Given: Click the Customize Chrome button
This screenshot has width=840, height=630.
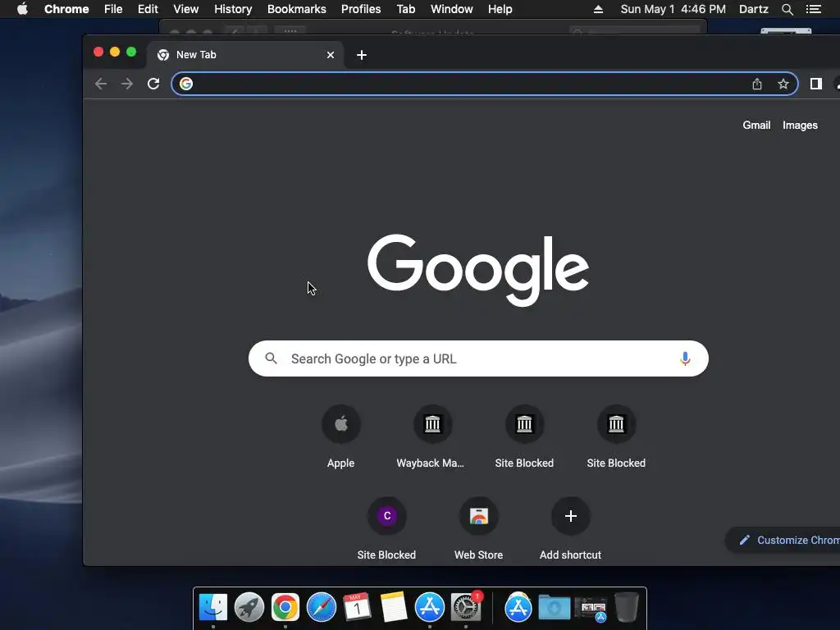Looking at the screenshot, I should 783,540.
